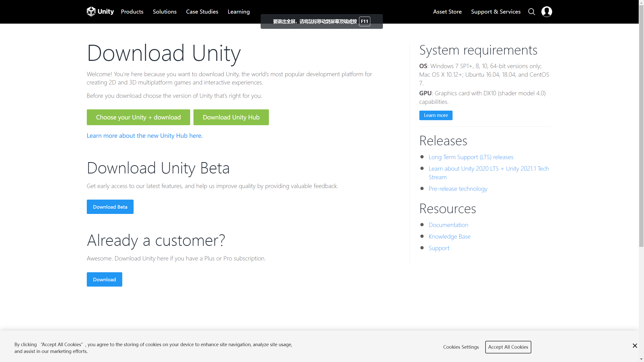Click the Learn more button icon
644x362 pixels.
436,115
